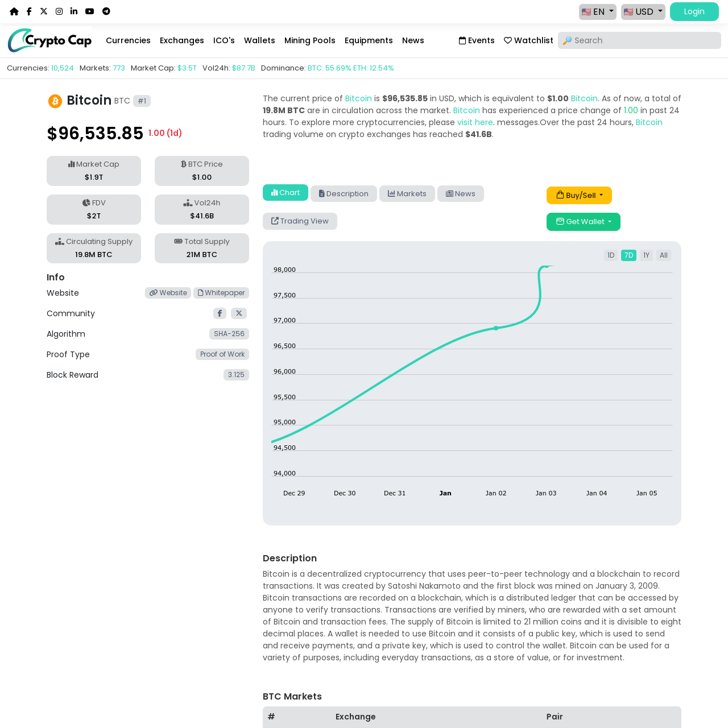Click Bitcoin's Facebook community icon

point(219,313)
